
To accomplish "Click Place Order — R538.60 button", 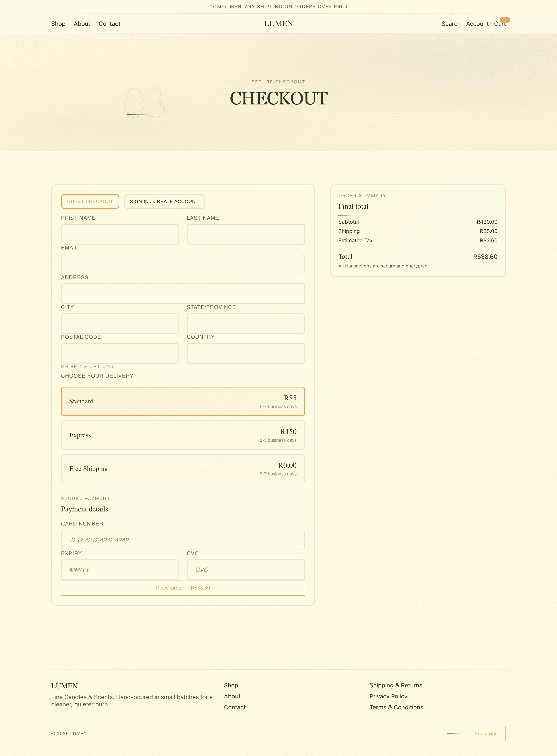I will pos(183,588).
